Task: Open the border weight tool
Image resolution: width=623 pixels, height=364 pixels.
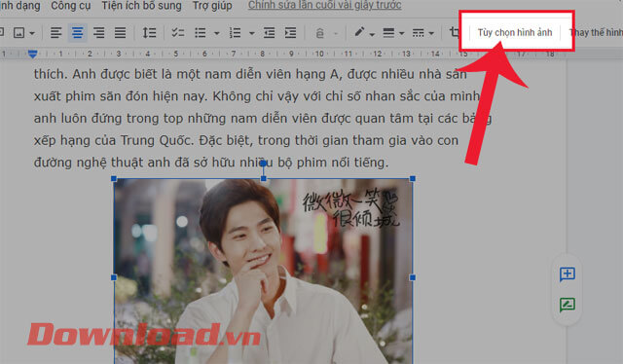Action: [388, 32]
